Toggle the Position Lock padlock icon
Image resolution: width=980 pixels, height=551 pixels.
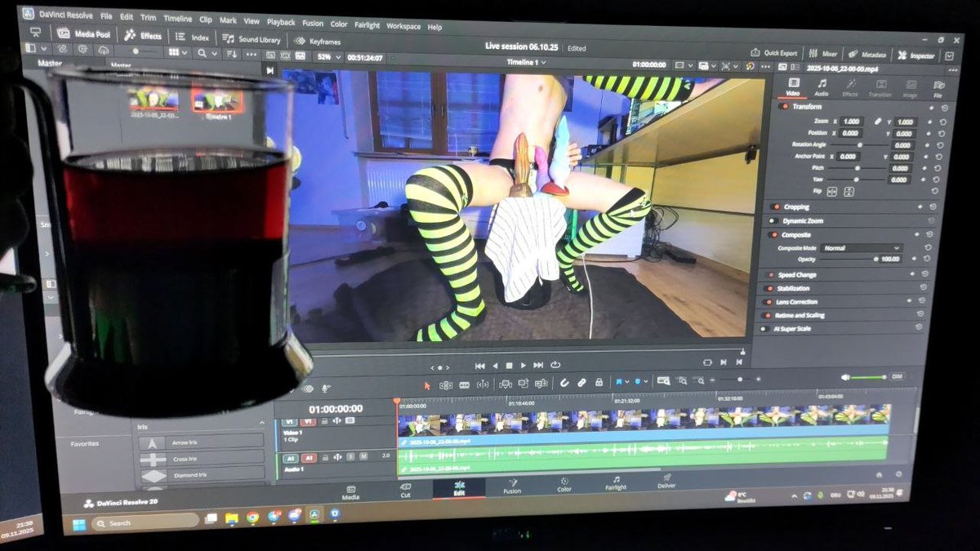(x=599, y=381)
